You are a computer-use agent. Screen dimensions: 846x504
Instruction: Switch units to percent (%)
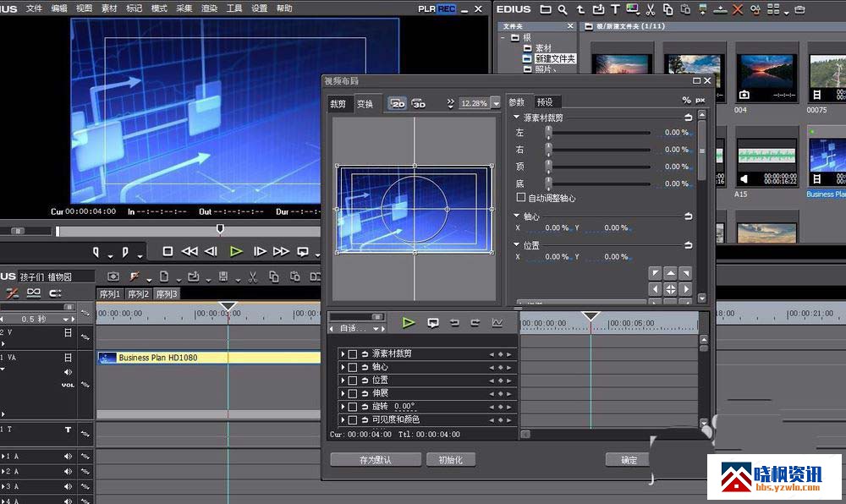click(x=686, y=101)
